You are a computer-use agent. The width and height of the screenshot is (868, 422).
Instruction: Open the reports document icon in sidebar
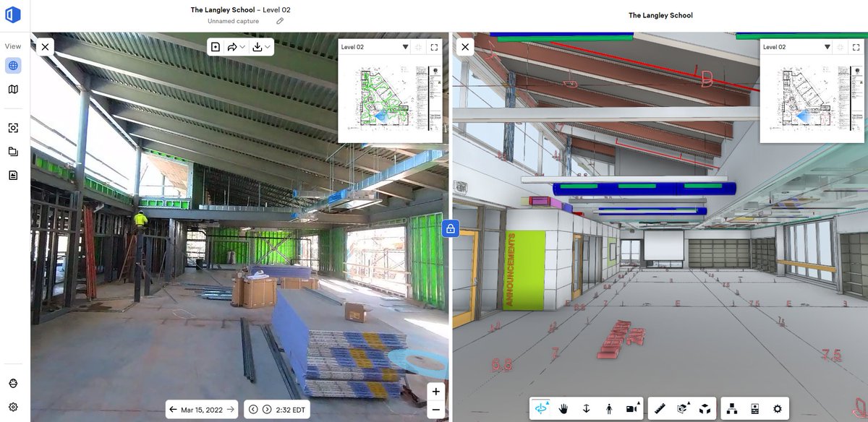tap(13, 176)
